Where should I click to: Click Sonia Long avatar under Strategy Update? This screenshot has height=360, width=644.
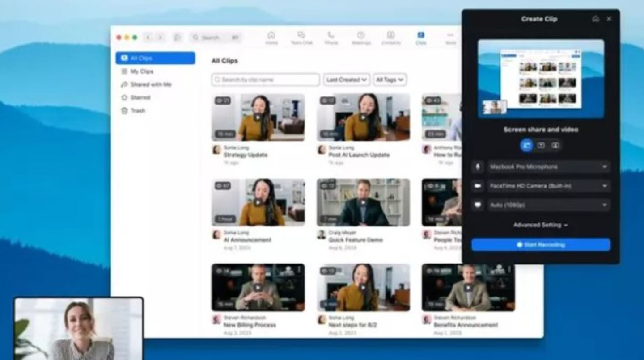pyautogui.click(x=216, y=150)
